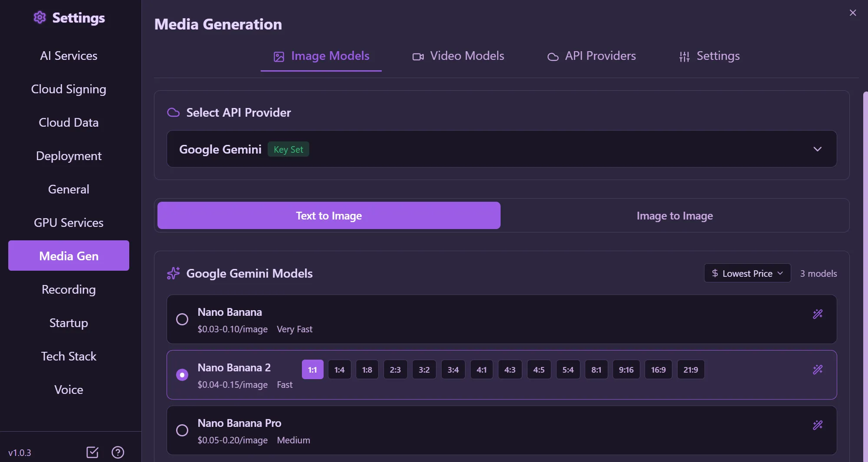Open the help question mark icon
This screenshot has width=868, height=462.
(x=118, y=452)
